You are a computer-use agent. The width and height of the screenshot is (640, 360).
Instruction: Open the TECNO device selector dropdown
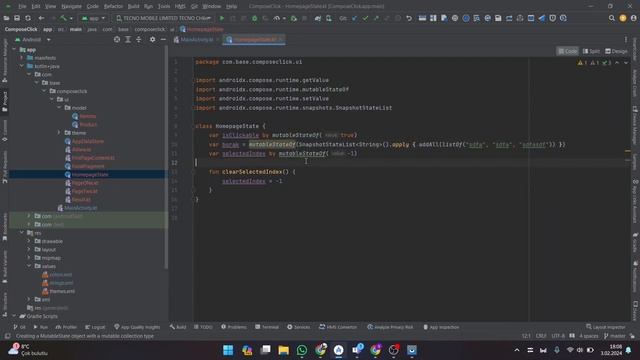click(163, 18)
